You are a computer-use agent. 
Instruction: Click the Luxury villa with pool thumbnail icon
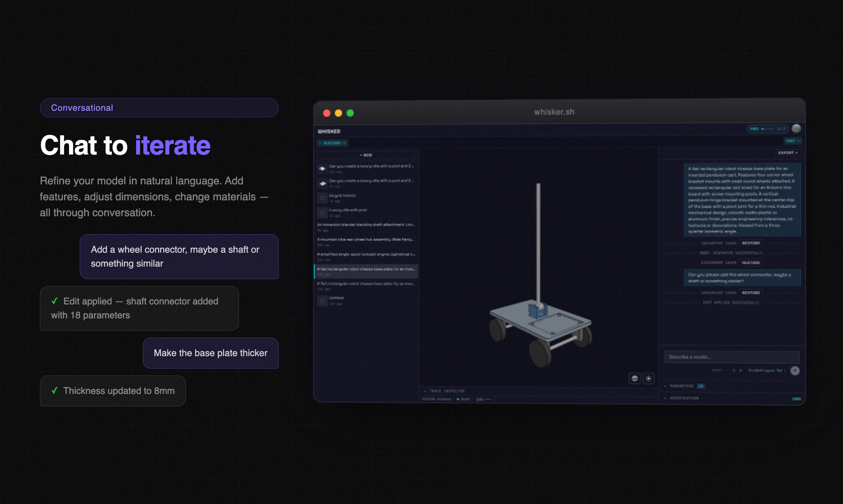point(322,213)
